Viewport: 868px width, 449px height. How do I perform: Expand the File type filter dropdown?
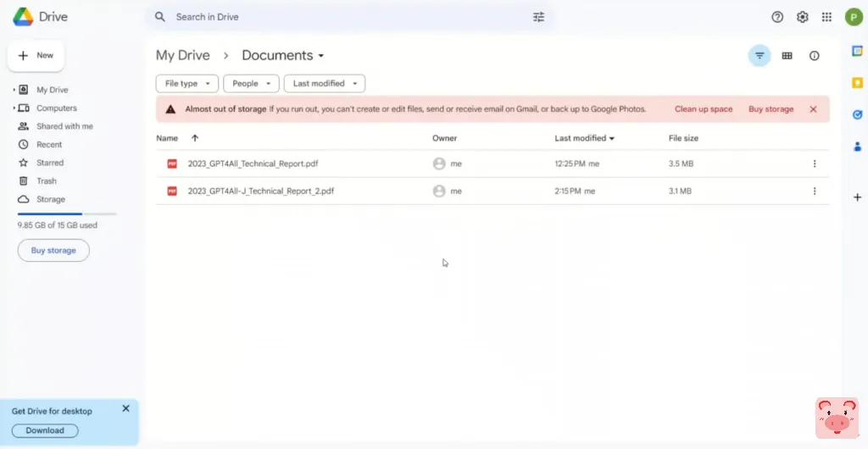187,84
